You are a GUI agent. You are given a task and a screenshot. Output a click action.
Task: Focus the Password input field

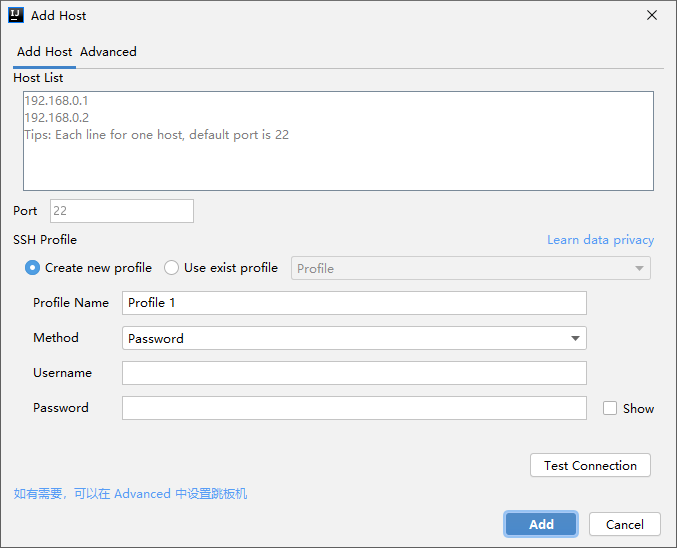[x=354, y=408]
